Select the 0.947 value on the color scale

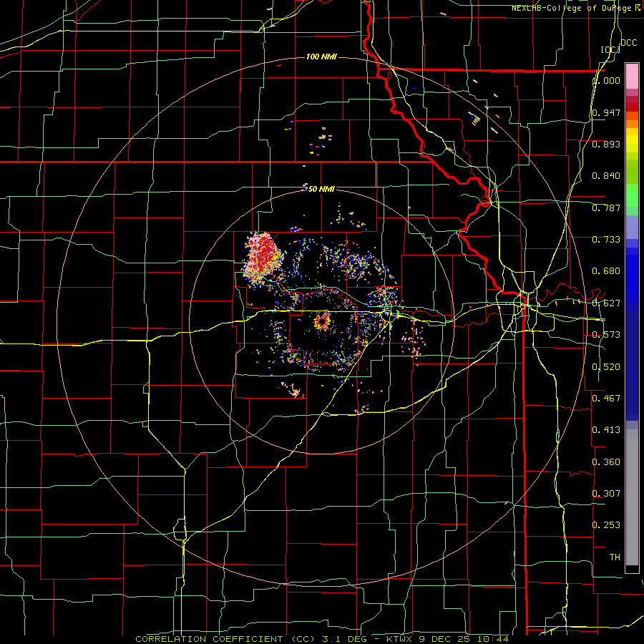tap(606, 112)
